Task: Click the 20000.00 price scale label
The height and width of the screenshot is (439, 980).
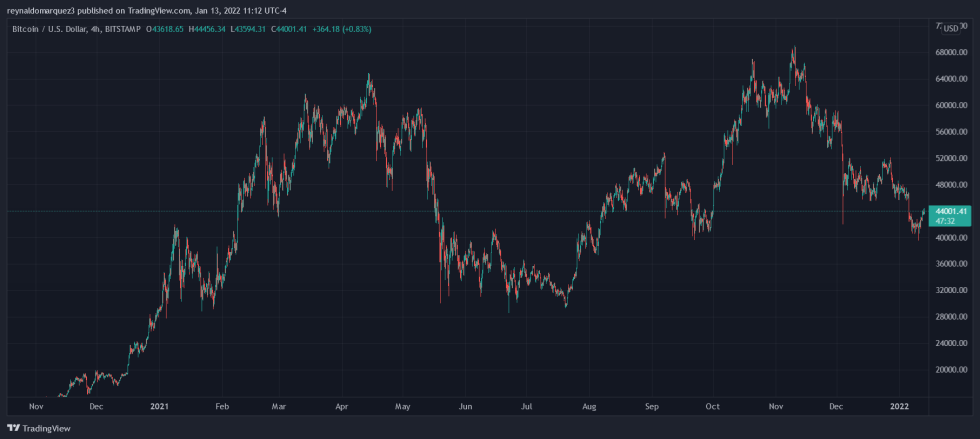Action: pos(949,370)
